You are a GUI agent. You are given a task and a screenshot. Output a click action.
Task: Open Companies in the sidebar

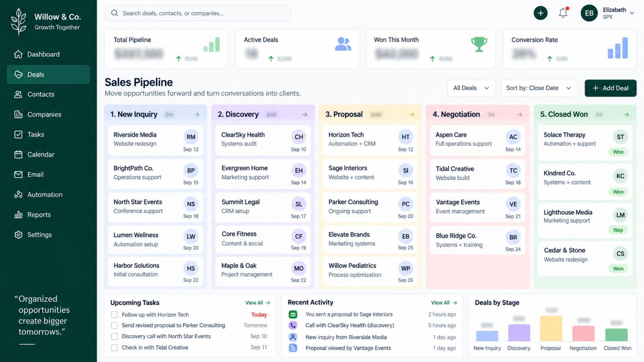coord(48,115)
